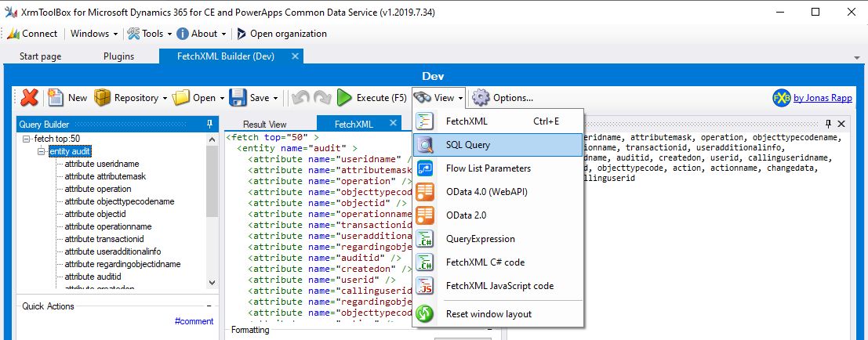This screenshot has height=340, width=868.
Task: Switch to the Plugins tab
Action: pyautogui.click(x=118, y=56)
